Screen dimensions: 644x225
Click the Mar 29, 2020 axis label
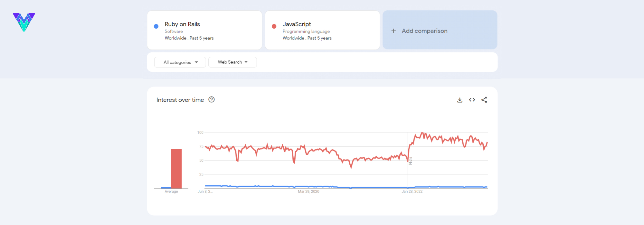click(308, 191)
